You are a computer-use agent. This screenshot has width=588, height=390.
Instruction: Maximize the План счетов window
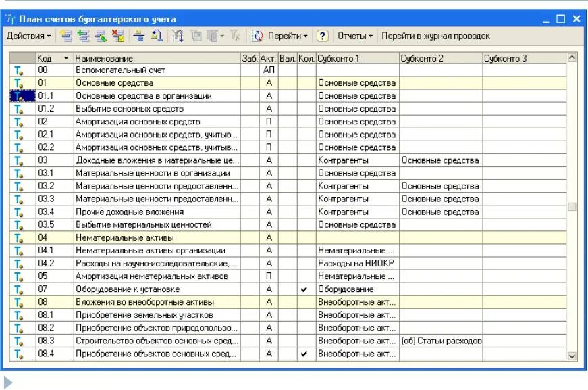[x=560, y=19]
